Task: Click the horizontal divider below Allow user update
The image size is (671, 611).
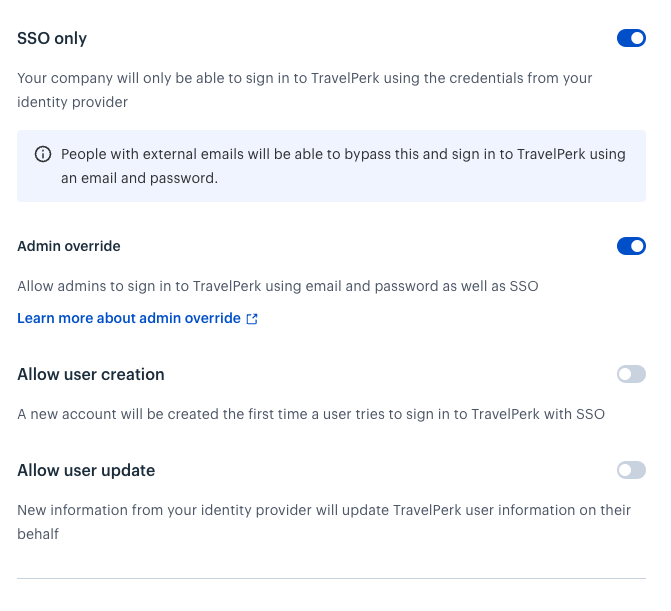Action: point(332,578)
